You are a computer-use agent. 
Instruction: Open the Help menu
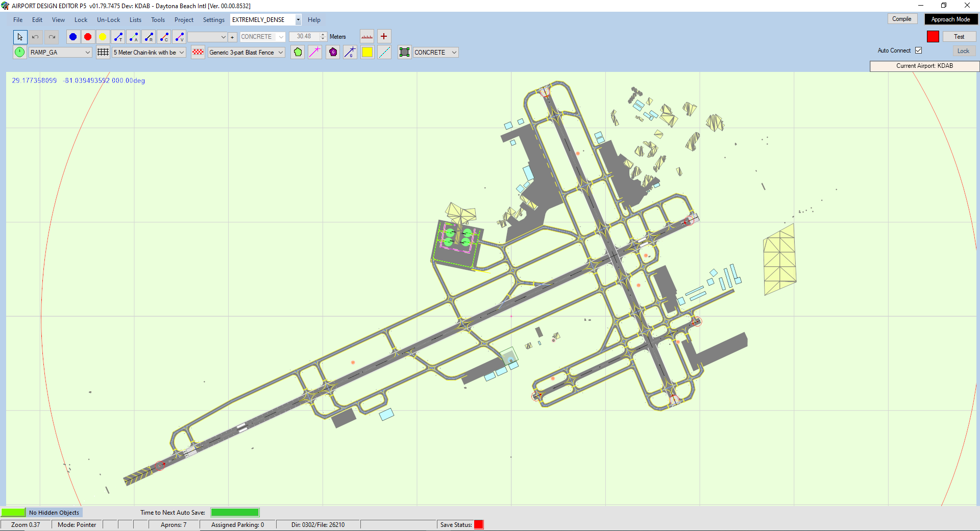point(314,20)
